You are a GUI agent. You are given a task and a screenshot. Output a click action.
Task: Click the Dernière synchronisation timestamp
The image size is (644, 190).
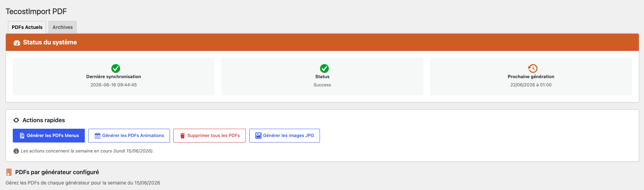114,85
